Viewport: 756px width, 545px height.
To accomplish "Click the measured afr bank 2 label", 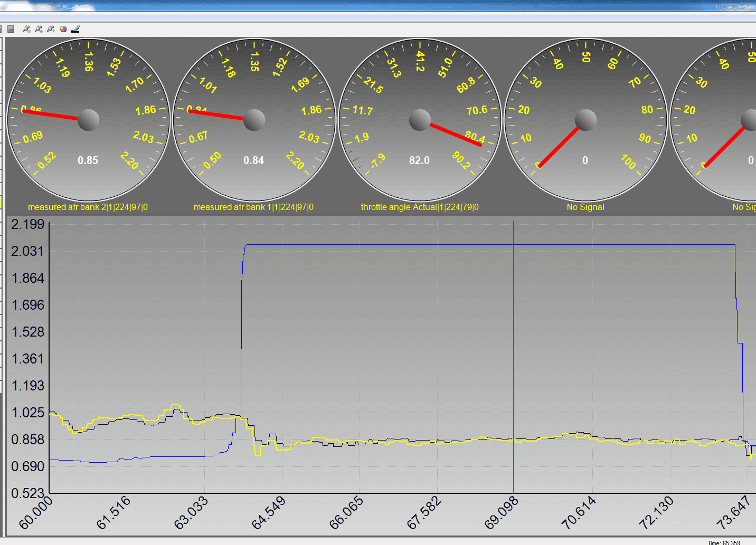I will point(88,207).
